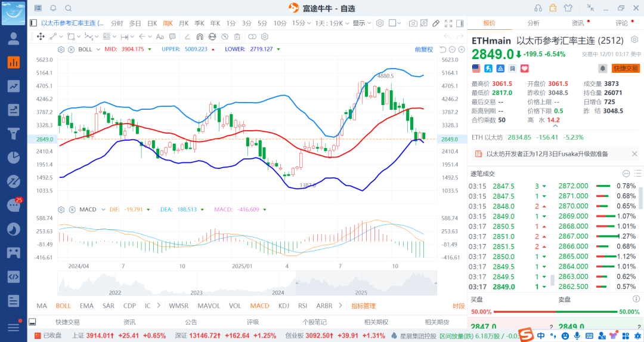Expand the BOLL indicator dropdown arrow
The image size is (644, 342).
(x=97, y=49)
